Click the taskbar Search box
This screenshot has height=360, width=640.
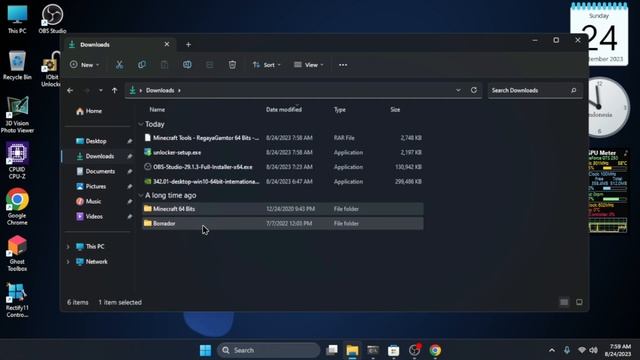click(x=269, y=350)
